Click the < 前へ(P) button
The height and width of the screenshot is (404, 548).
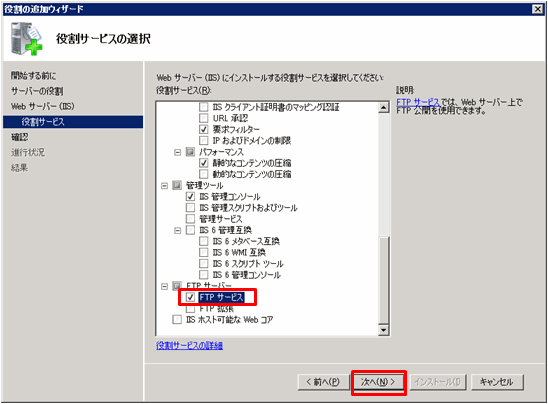point(323,382)
